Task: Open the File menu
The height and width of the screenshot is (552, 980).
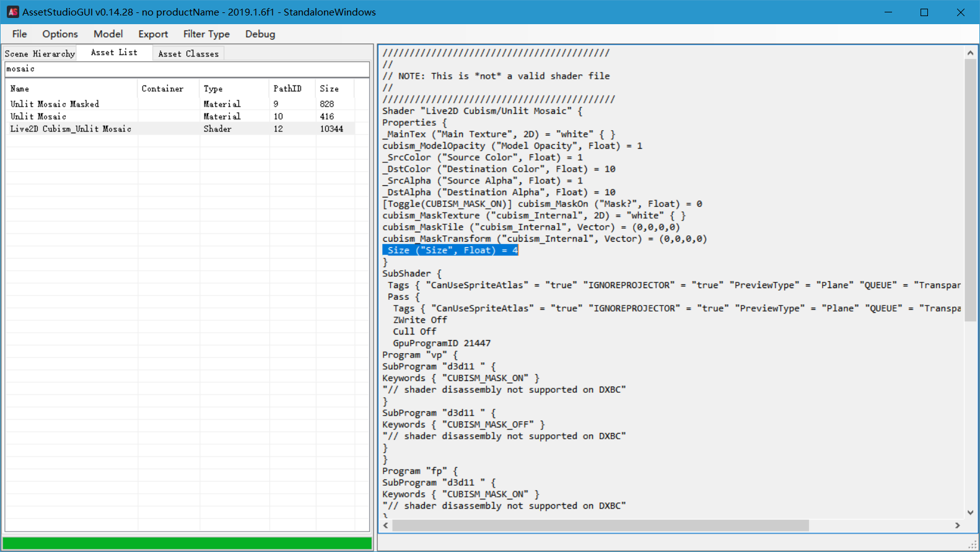Action: pyautogui.click(x=19, y=34)
